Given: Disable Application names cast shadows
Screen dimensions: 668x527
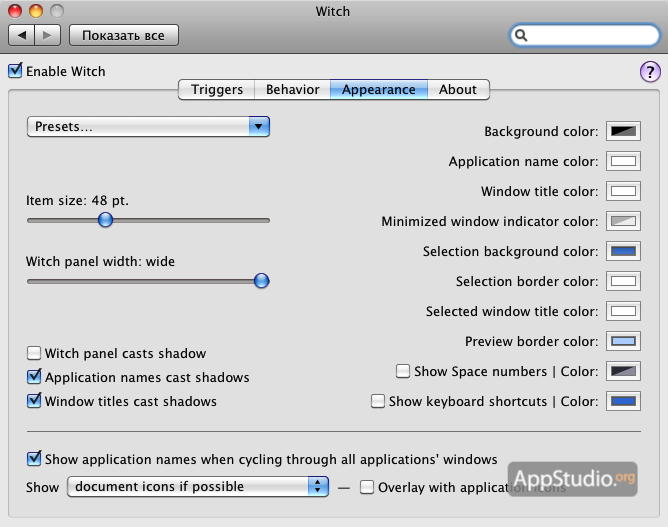Looking at the screenshot, I should (34, 377).
